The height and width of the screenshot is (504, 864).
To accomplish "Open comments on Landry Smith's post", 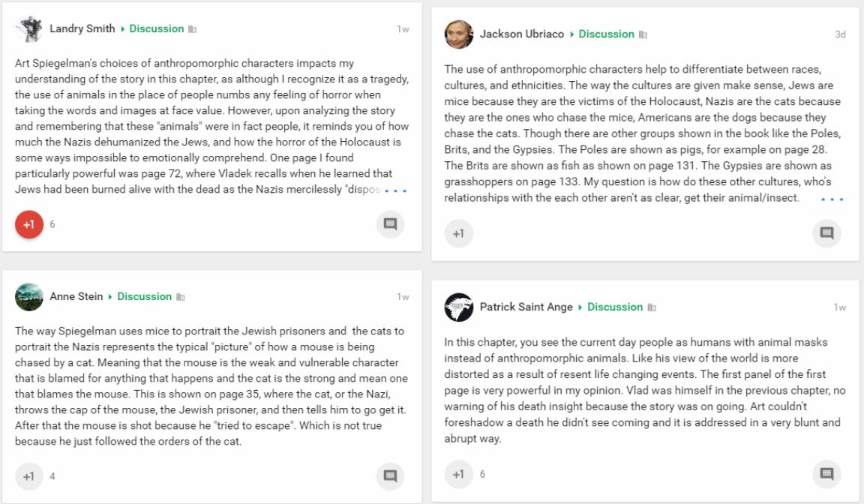I will (x=390, y=224).
